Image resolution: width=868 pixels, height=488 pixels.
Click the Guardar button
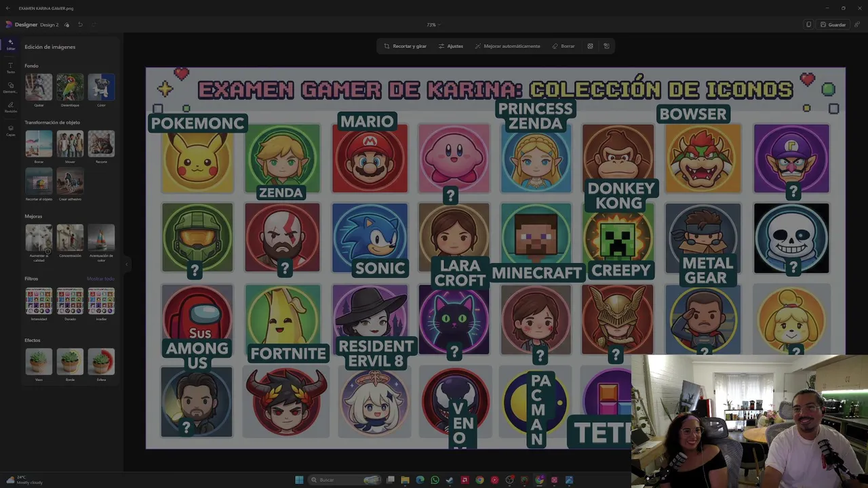coord(833,24)
